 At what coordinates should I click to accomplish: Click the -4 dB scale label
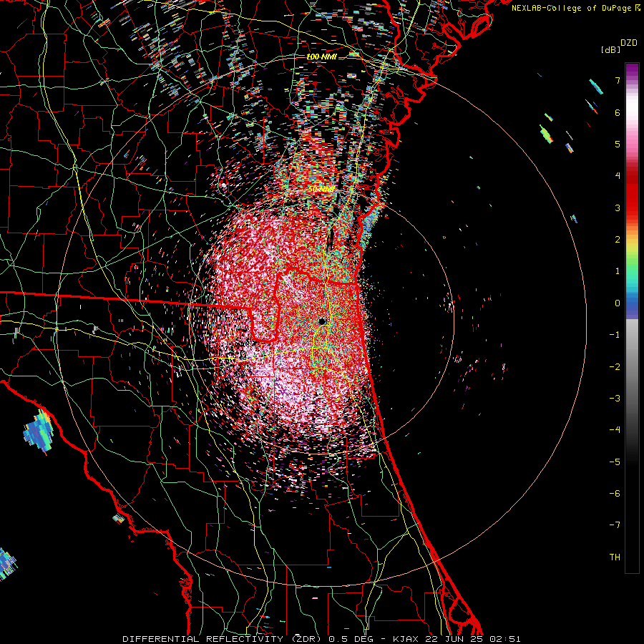coord(615,430)
